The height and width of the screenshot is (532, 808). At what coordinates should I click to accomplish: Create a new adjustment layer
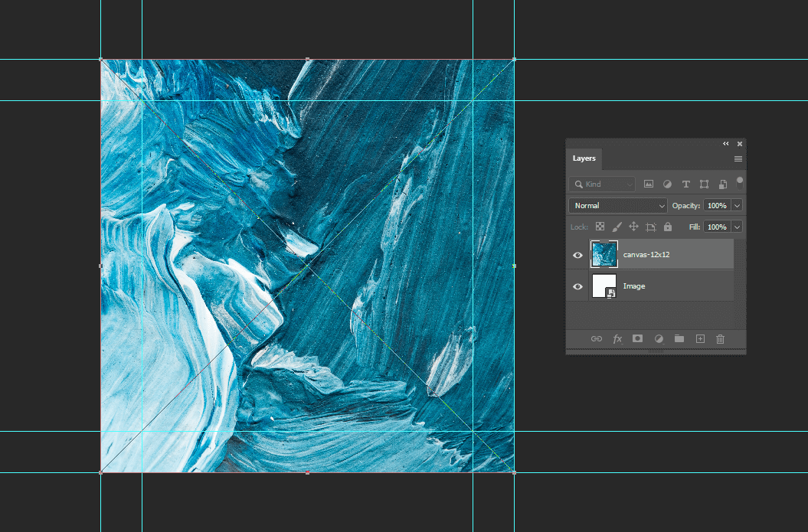click(x=659, y=338)
